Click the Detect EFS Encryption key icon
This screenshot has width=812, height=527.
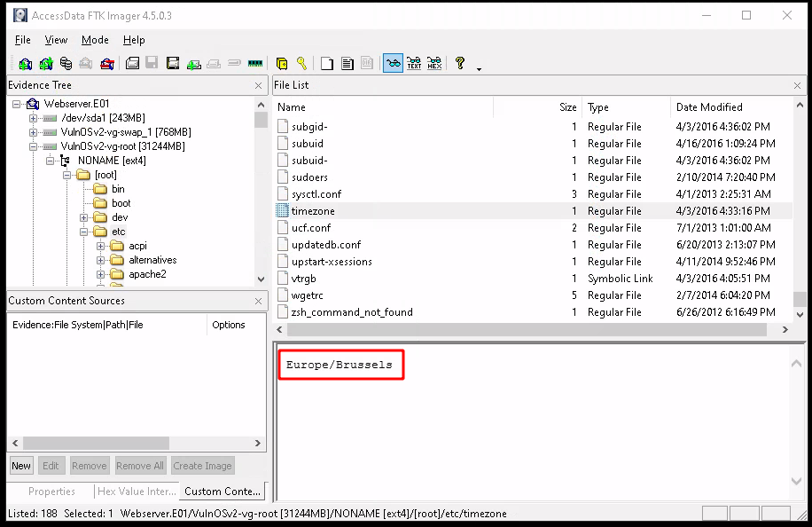pyautogui.click(x=302, y=63)
